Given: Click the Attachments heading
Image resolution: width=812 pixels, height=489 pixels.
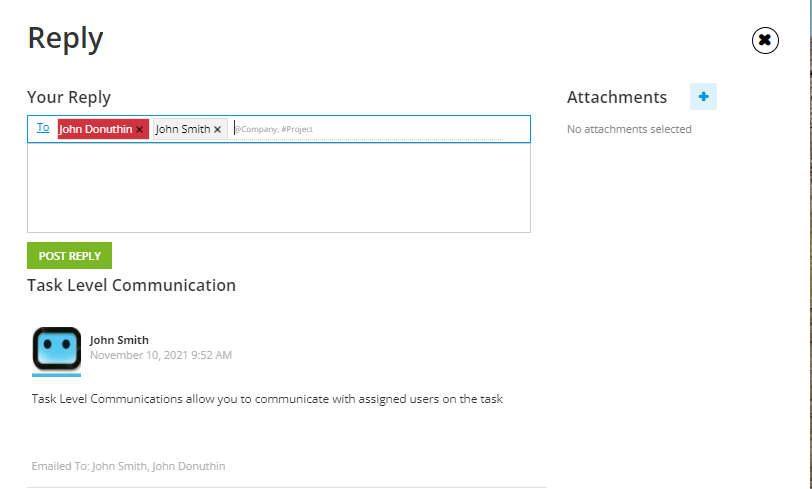Looking at the screenshot, I should tap(617, 97).
